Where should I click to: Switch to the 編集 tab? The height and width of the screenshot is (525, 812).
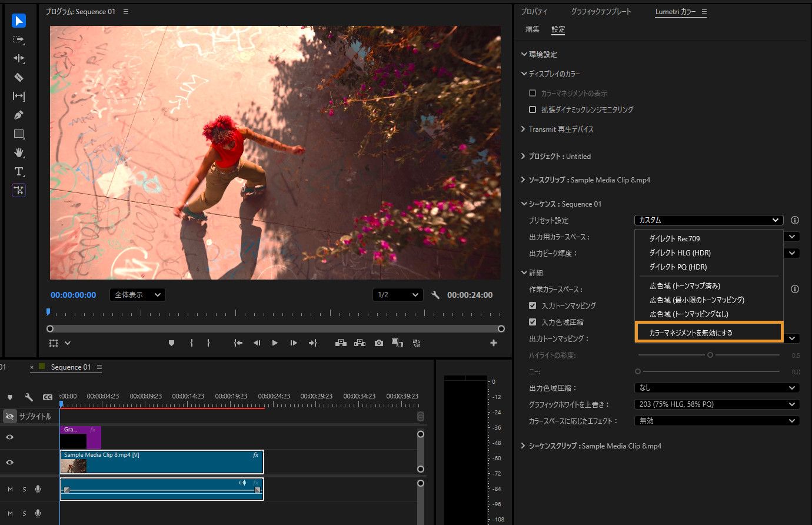(533, 29)
